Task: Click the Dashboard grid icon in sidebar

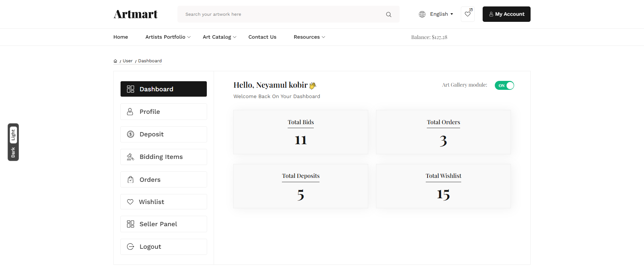Action: pos(131,89)
